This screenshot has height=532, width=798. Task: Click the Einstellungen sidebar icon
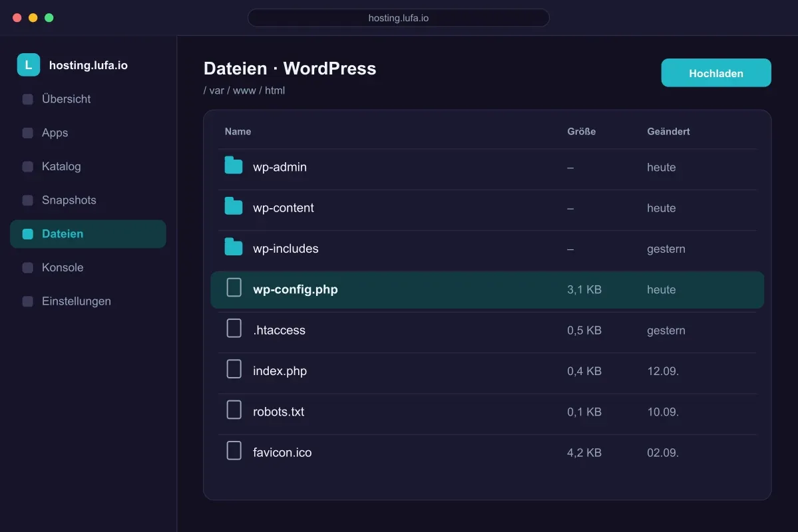[x=28, y=301]
